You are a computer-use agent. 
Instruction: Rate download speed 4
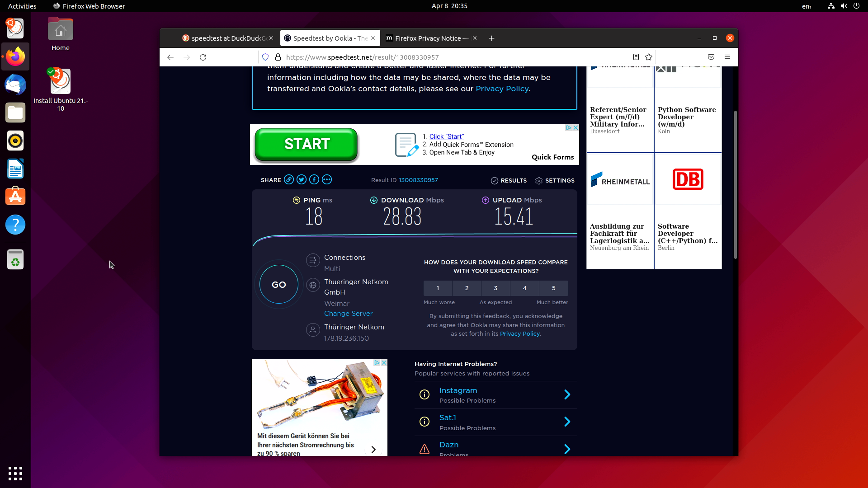click(x=524, y=288)
